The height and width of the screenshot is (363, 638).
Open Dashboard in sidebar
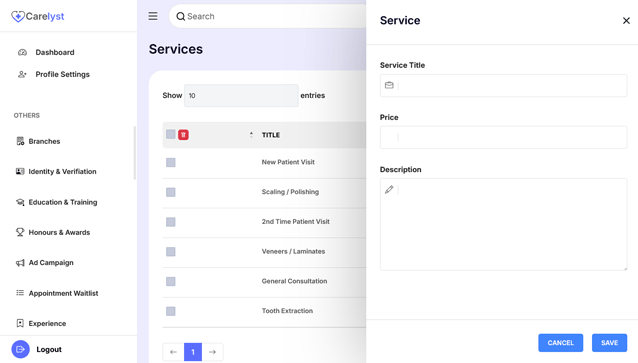(55, 52)
